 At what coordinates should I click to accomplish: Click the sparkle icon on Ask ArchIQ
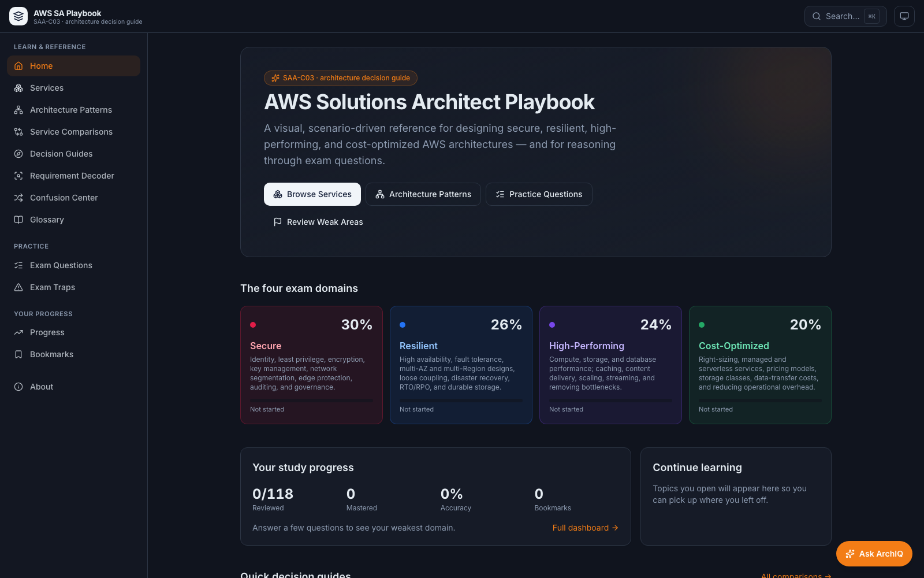point(850,554)
